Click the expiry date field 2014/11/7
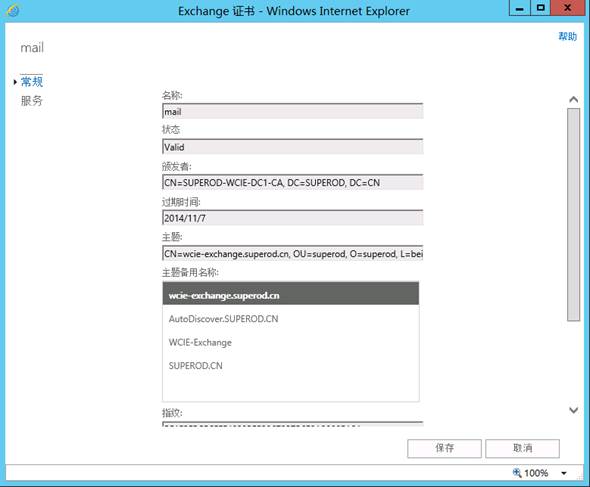Screen dimensions: 590x487 coord(293,218)
